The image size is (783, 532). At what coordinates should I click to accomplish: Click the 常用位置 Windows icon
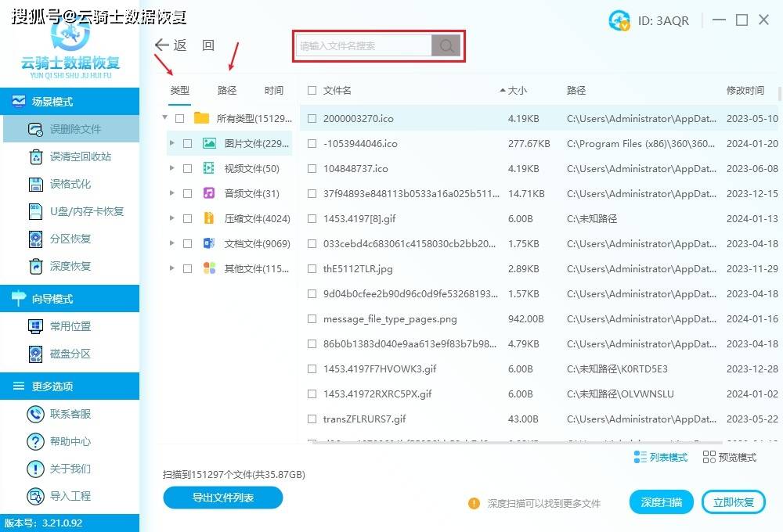coord(36,326)
